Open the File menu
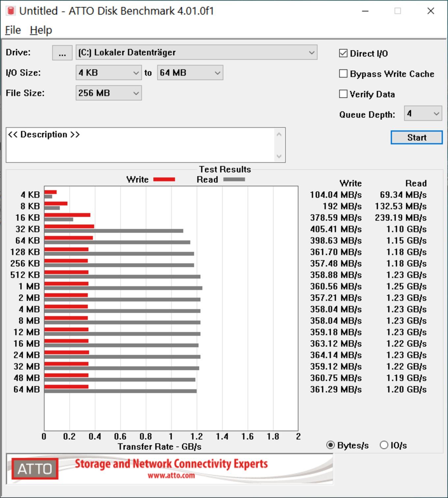The image size is (448, 498). (x=13, y=30)
